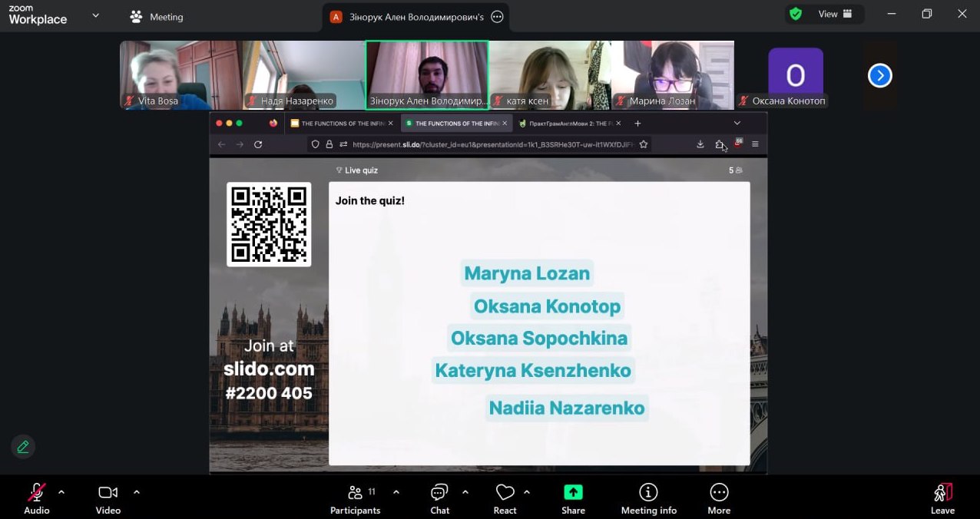This screenshot has height=519, width=980.
Task: Open the Chat panel
Action: tap(439, 498)
